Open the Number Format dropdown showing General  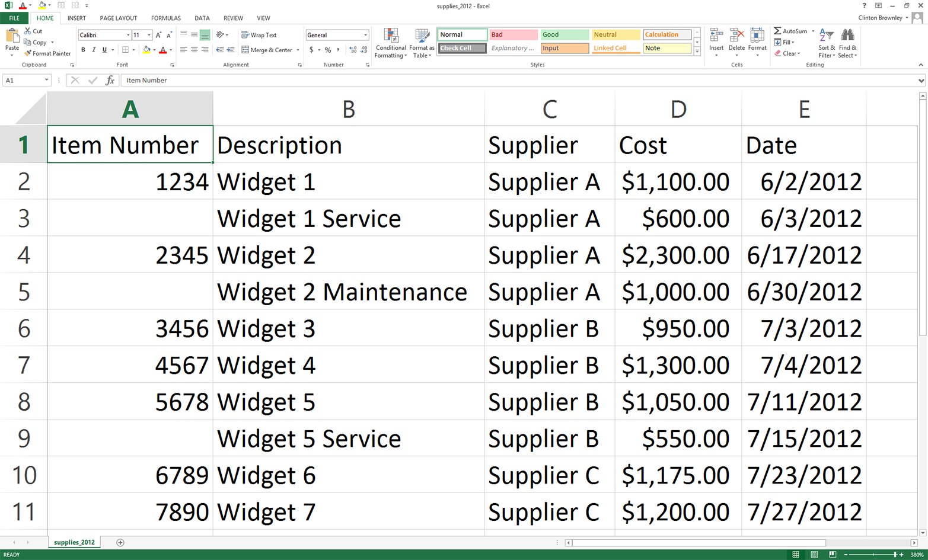click(x=365, y=34)
